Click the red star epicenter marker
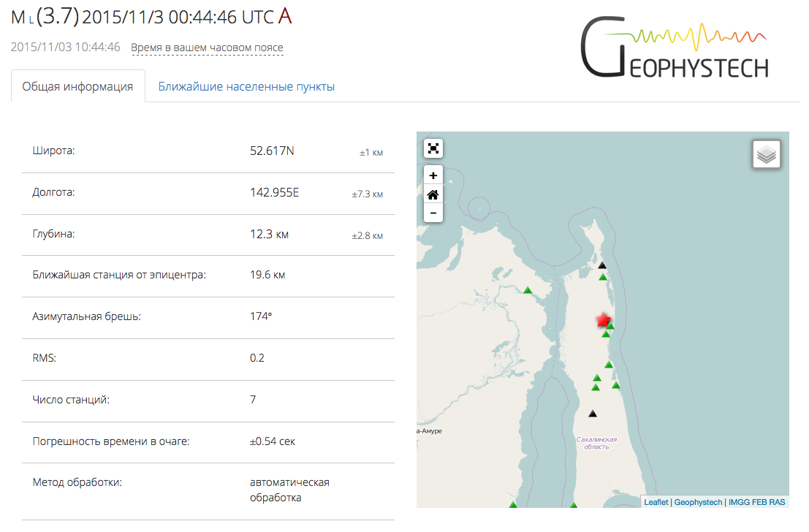The image size is (809, 532). [603, 320]
